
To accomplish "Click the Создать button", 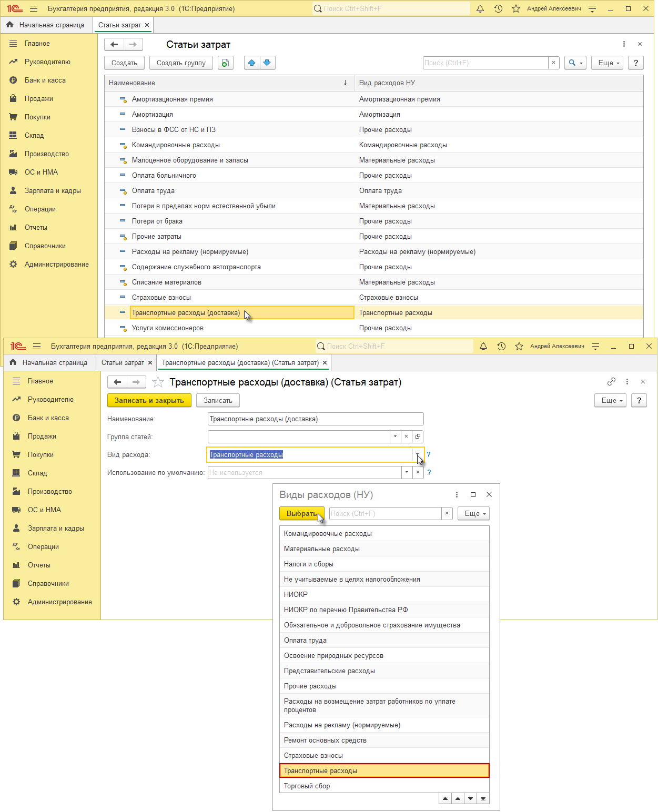I will click(124, 63).
